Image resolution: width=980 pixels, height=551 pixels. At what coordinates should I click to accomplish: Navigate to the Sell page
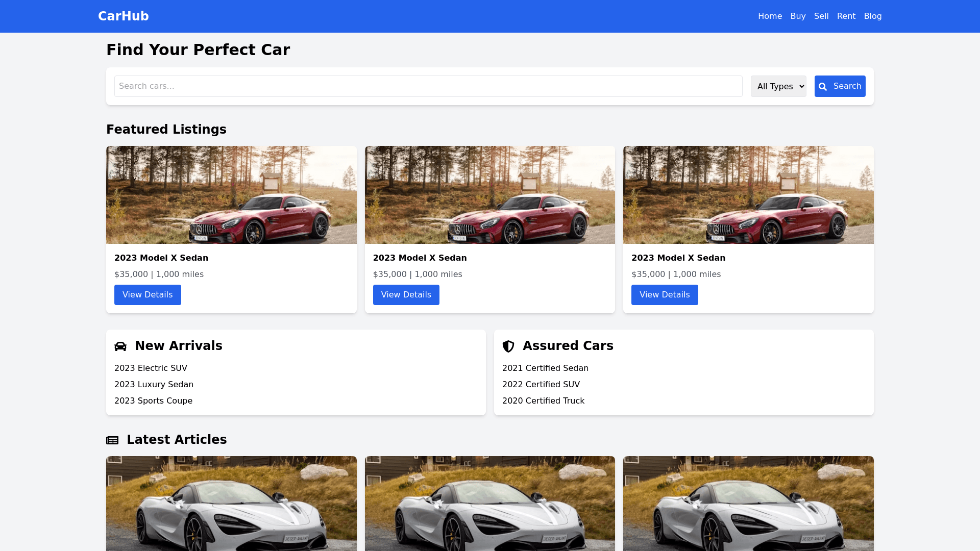point(821,16)
